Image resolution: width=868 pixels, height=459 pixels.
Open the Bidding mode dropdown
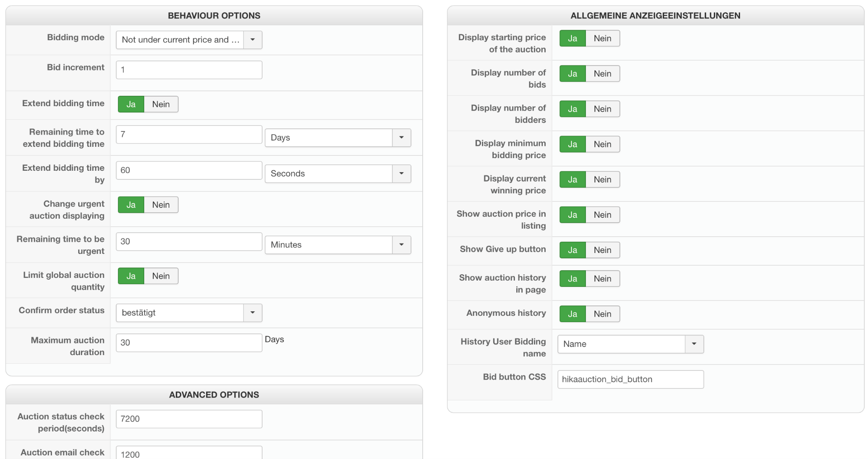pos(189,40)
